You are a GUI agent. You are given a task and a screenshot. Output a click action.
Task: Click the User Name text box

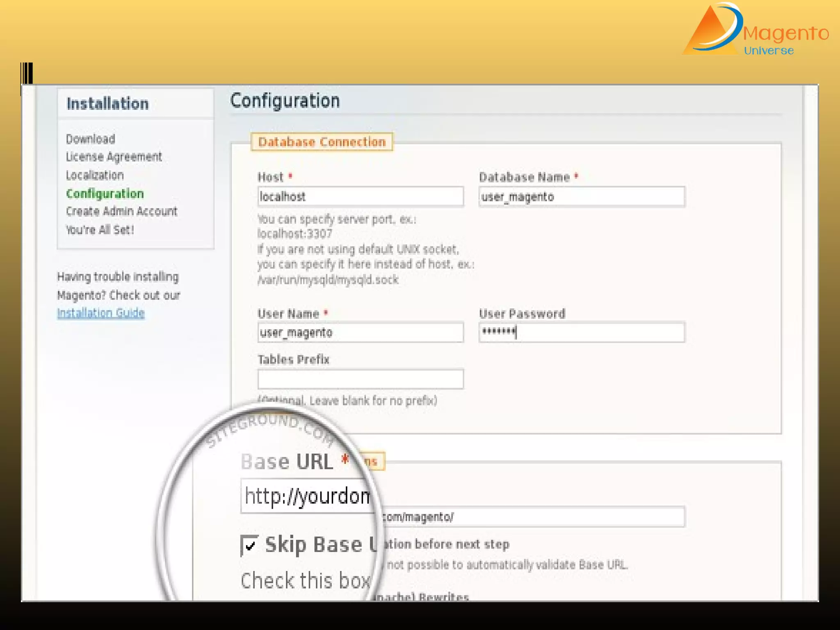[x=361, y=332]
